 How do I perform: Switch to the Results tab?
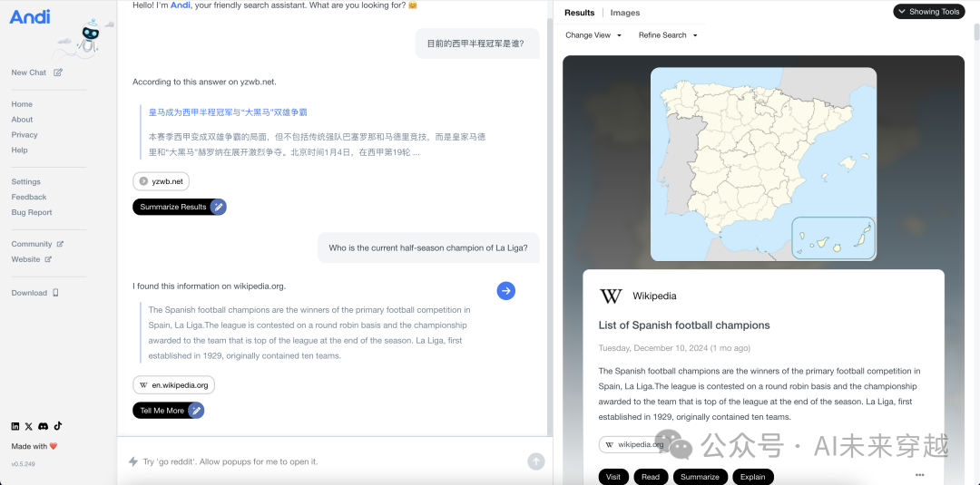[579, 13]
